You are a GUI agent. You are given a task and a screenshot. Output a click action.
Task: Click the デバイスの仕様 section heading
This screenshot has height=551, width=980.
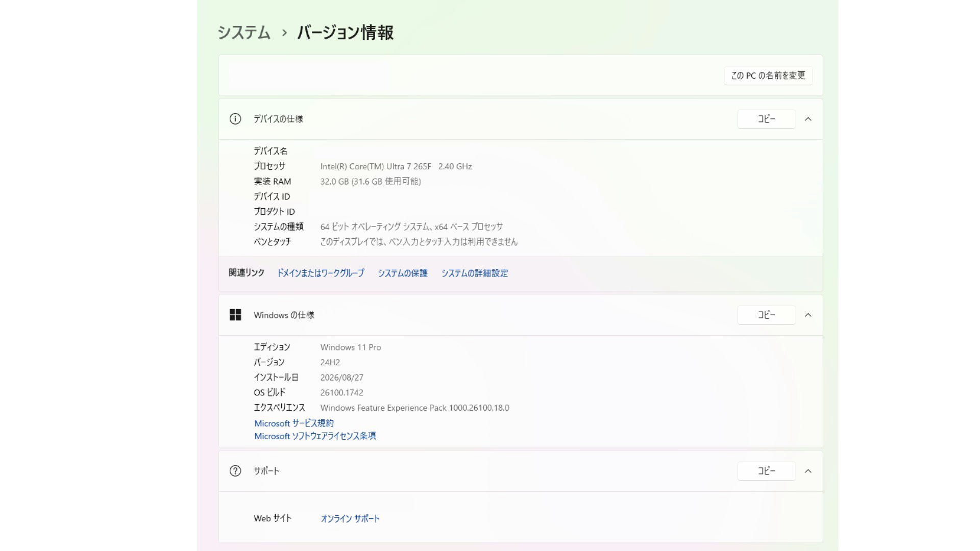[278, 119]
